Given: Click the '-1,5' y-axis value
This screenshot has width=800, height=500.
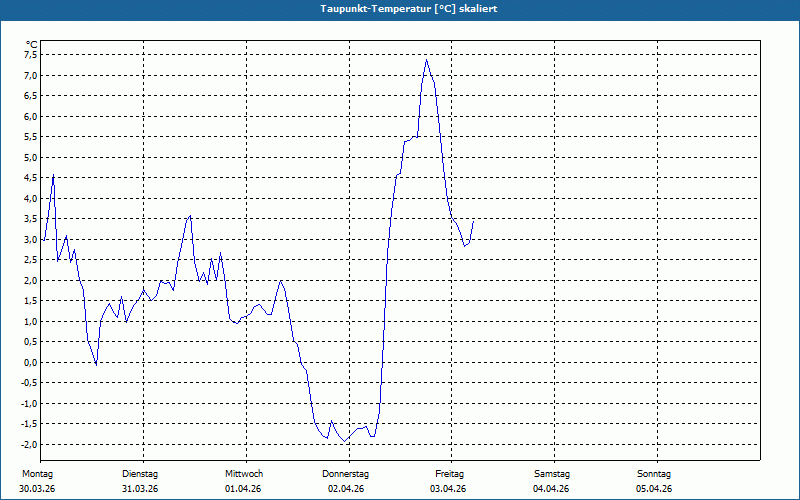Looking at the screenshot, I should pos(30,424).
